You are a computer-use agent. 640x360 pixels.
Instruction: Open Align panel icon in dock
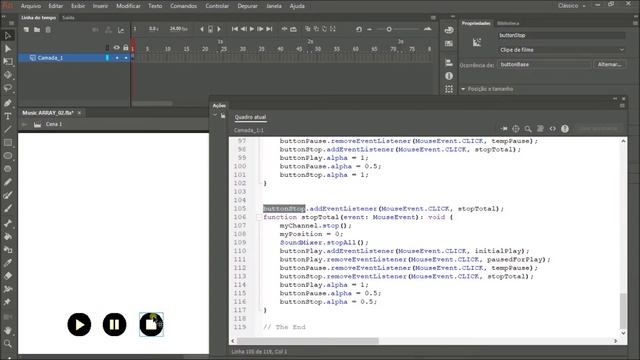tap(449, 62)
